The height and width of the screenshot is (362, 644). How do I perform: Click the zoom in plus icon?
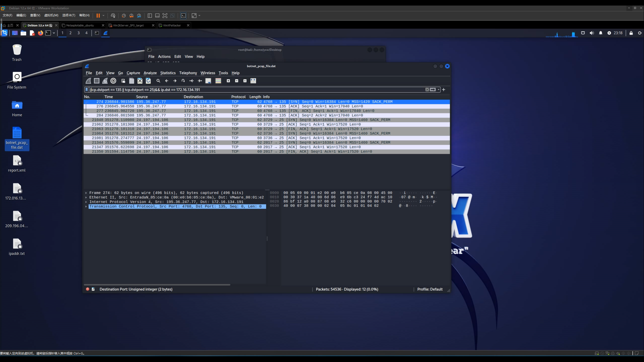pyautogui.click(x=228, y=81)
